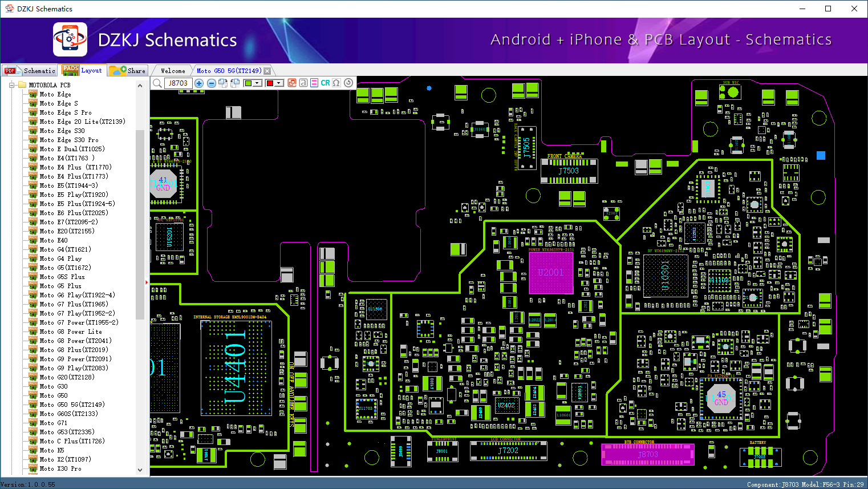This screenshot has width=868, height=489.
Task: Click the orange overlapping-squares layer icon
Action: 292,83
